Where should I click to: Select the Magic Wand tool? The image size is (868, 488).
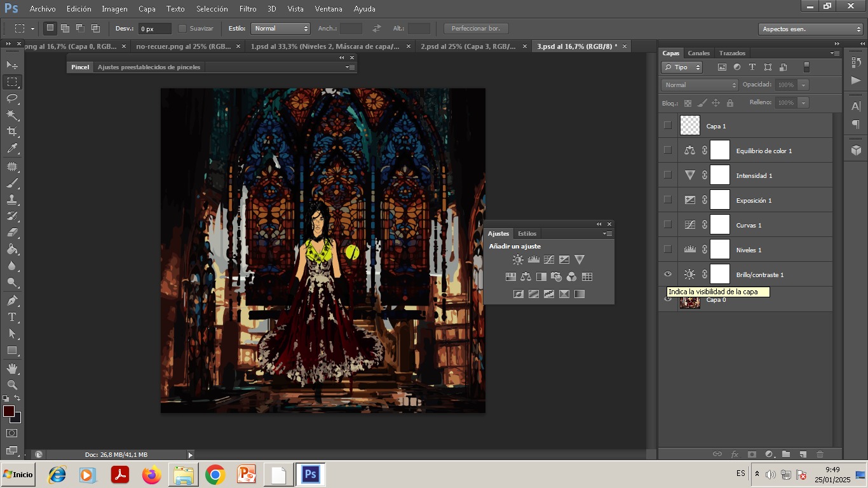[x=12, y=115]
